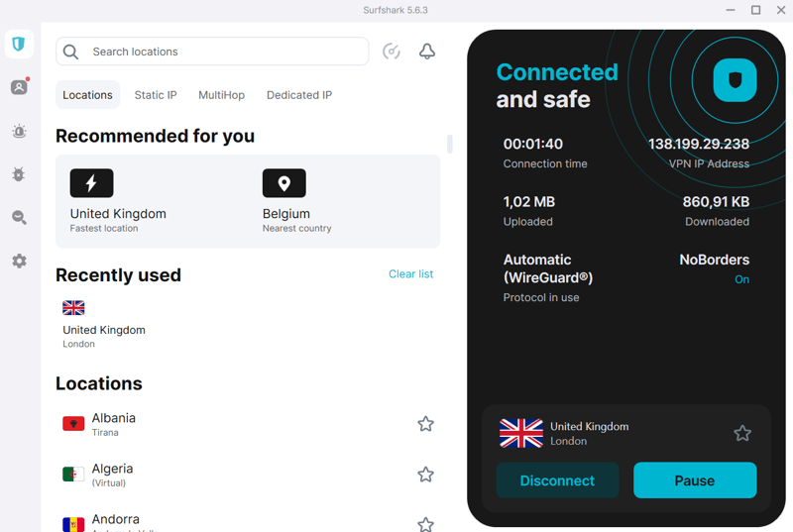Disconnect from the VPN

click(x=557, y=480)
